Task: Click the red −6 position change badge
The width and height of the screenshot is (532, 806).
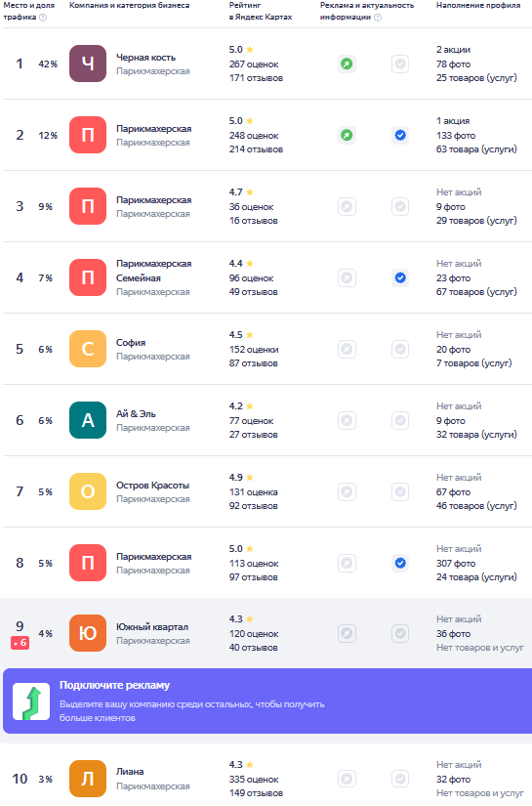Action: click(20, 643)
